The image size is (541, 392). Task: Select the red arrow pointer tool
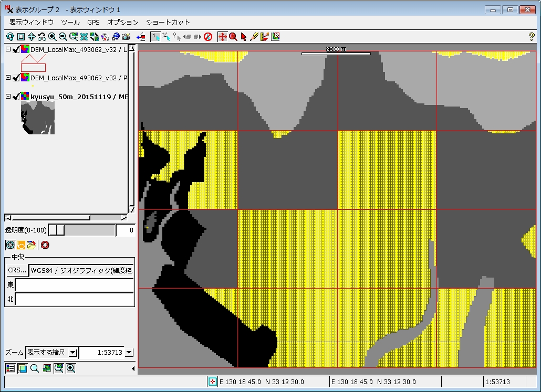[x=244, y=37]
